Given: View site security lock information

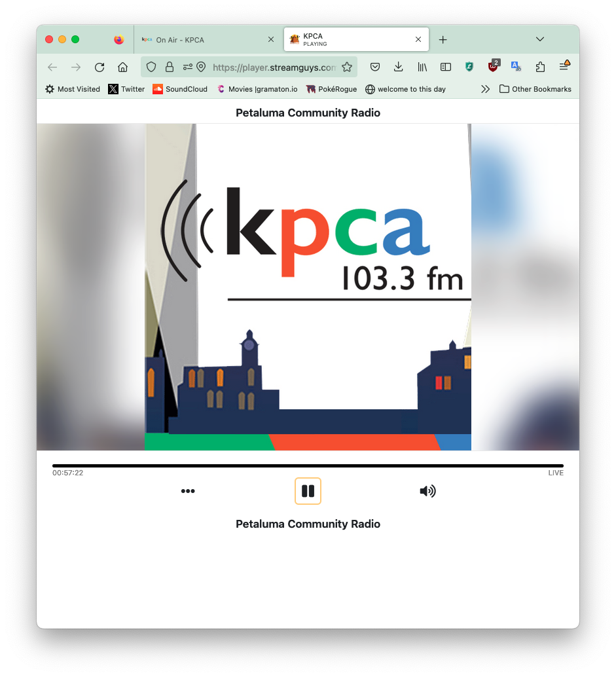Looking at the screenshot, I should (169, 67).
